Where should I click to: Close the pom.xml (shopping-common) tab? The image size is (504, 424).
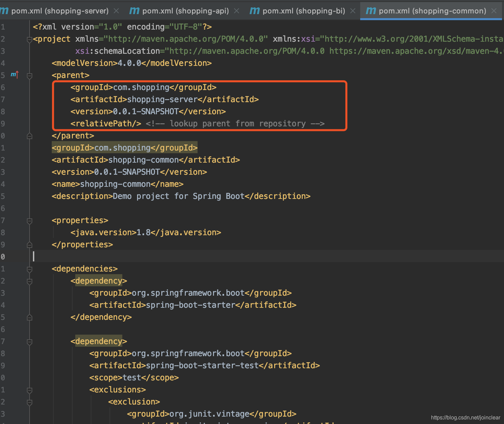pos(494,11)
